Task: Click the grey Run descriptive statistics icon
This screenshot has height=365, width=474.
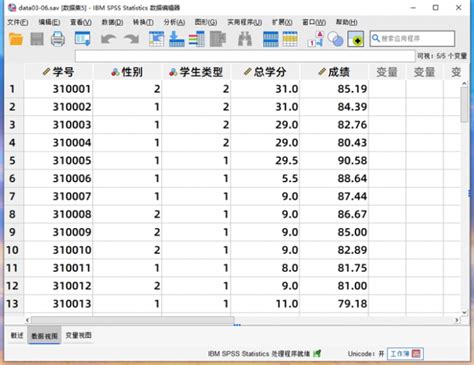Action: click(218, 39)
